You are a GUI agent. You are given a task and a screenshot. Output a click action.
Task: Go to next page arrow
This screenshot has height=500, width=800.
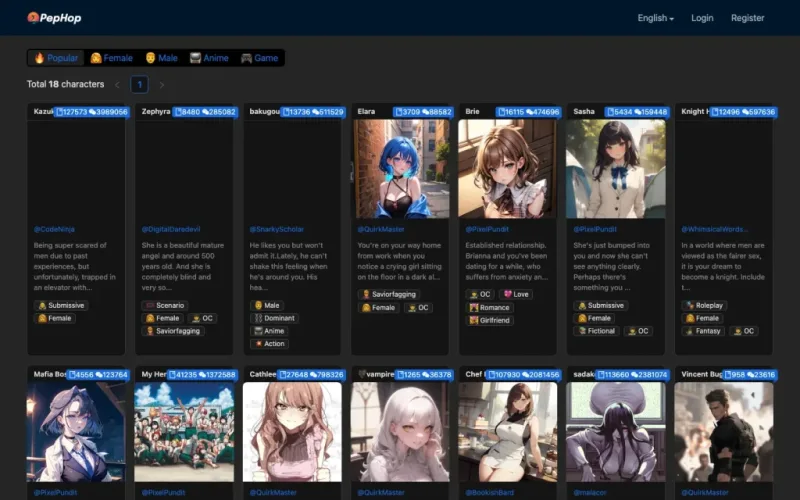pos(162,85)
